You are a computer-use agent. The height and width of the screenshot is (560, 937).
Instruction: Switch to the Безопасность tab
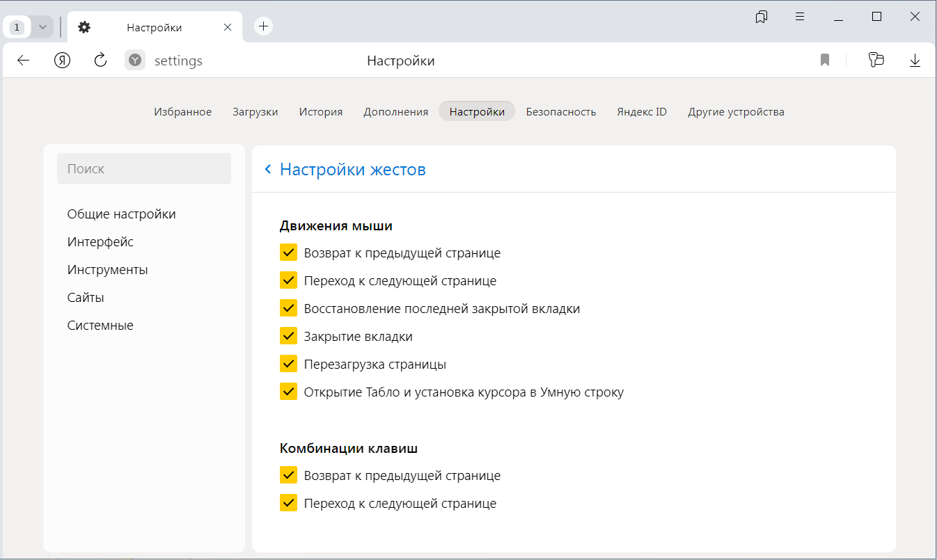click(x=560, y=111)
